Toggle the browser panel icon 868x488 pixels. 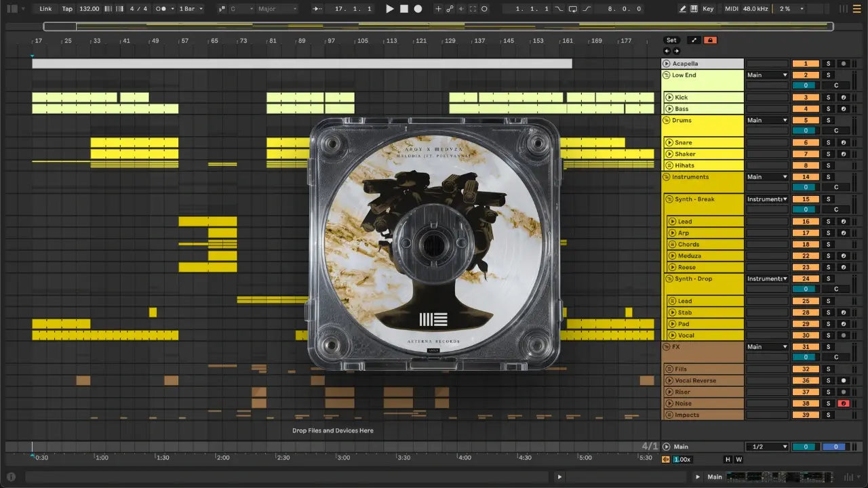click(x=12, y=9)
